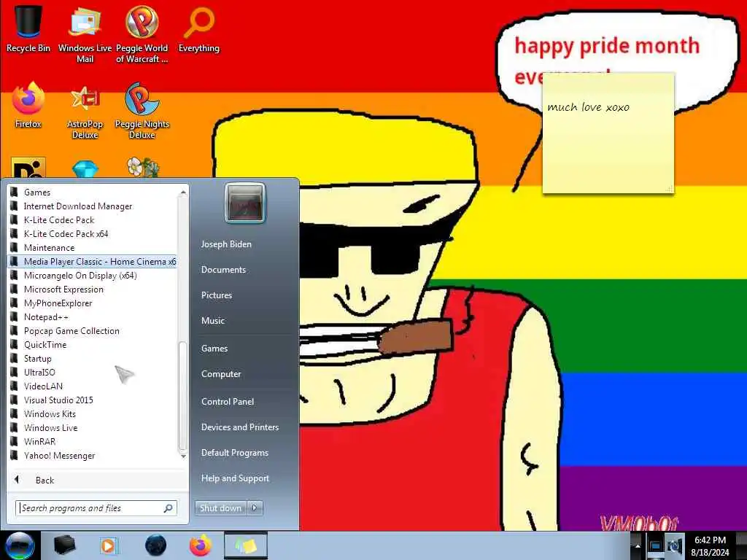The width and height of the screenshot is (747, 560).
Task: Open Default Programs
Action: [235, 452]
